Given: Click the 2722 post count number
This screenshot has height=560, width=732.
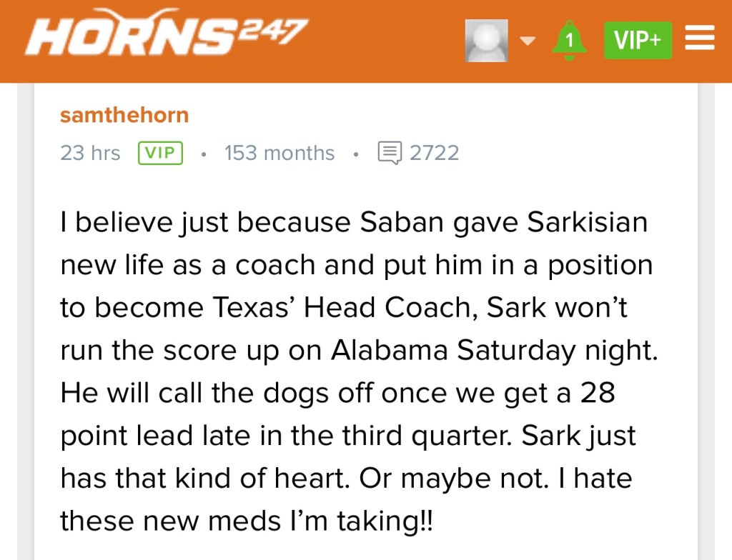Looking at the screenshot, I should 434,153.
